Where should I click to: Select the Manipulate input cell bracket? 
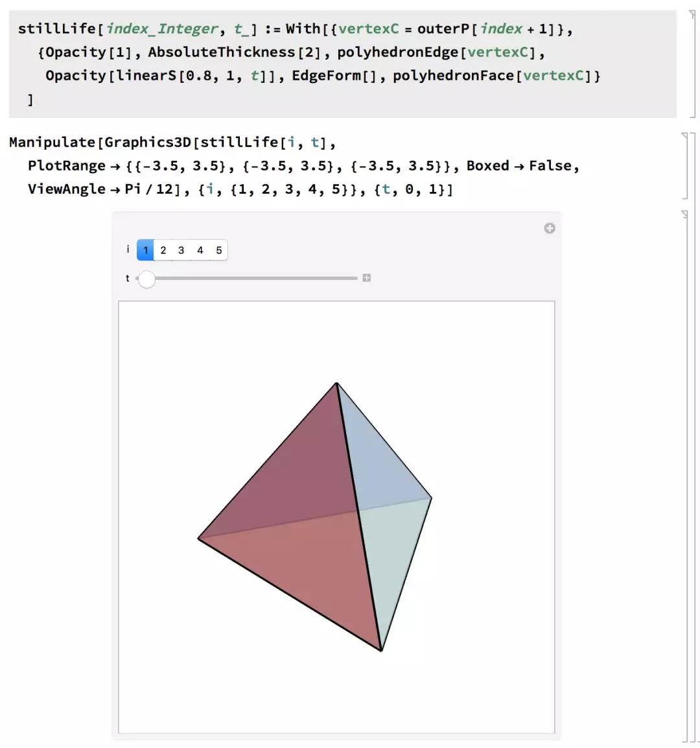point(686,165)
